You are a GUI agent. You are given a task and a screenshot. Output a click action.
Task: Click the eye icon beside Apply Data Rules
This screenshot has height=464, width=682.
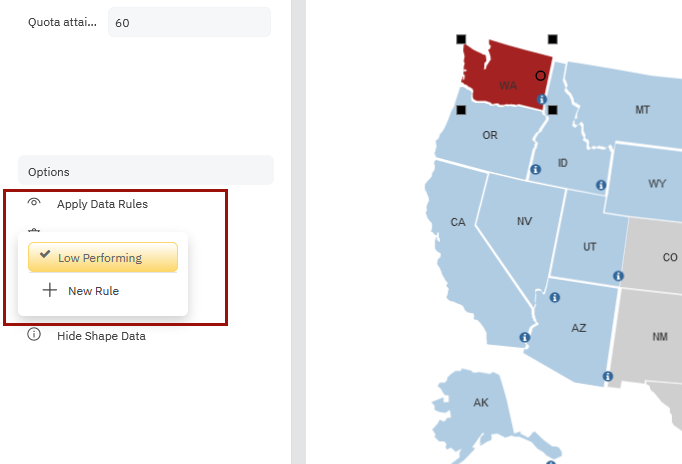pyautogui.click(x=34, y=203)
